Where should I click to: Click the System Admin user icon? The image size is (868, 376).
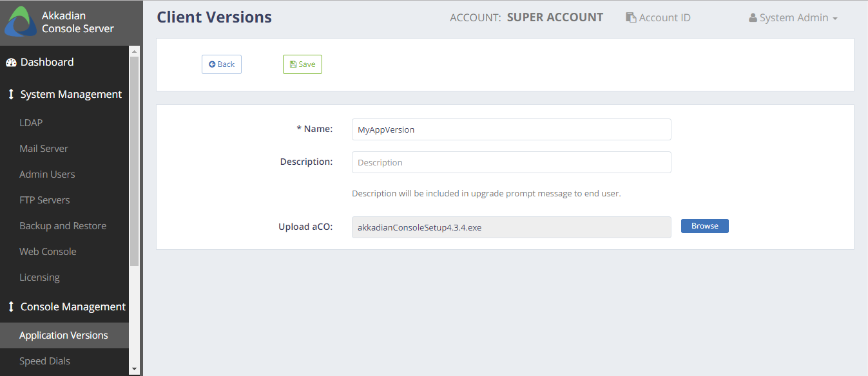(753, 18)
